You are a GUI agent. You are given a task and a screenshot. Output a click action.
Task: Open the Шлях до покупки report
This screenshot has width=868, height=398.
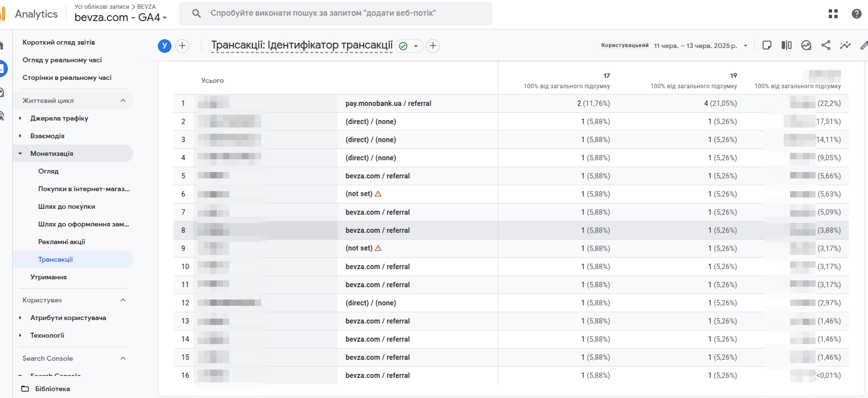click(67, 206)
